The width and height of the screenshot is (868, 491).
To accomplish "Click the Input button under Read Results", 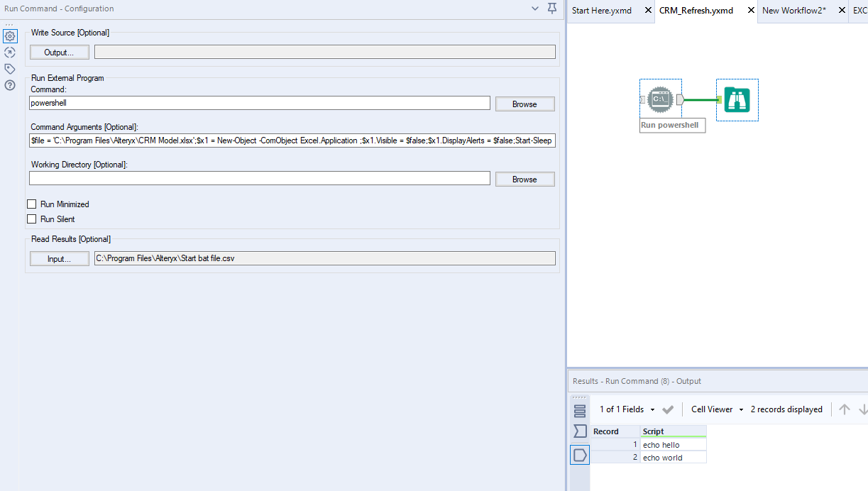I will coord(59,258).
